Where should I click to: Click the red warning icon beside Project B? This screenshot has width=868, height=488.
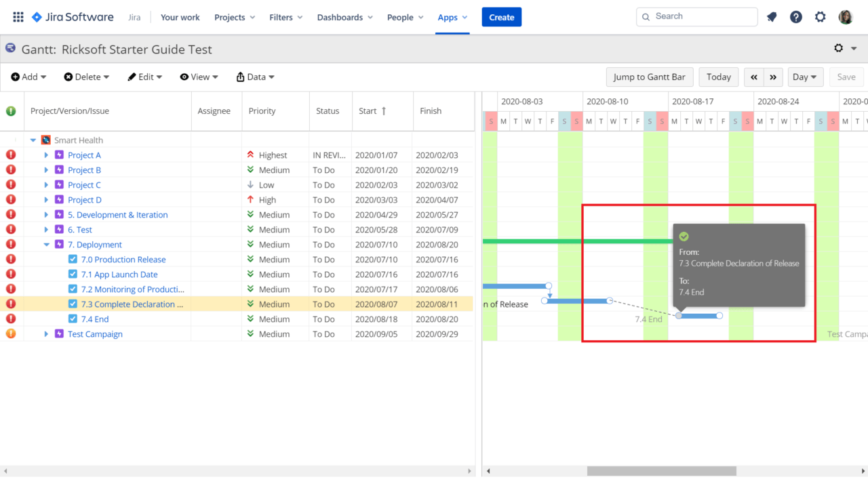(10, 169)
